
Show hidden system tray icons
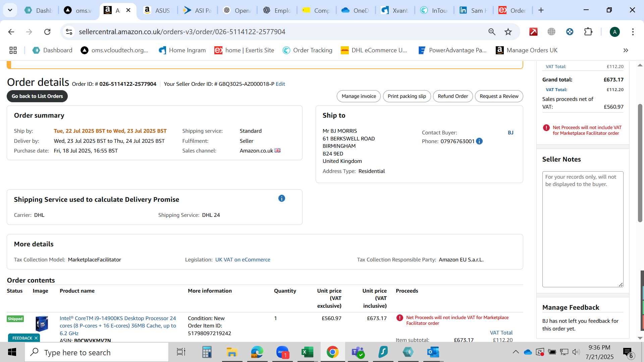point(516,352)
